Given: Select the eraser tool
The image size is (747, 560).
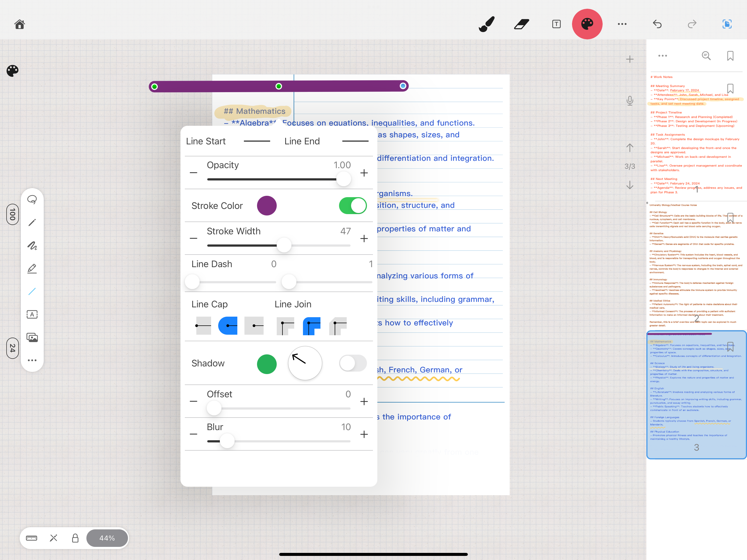Looking at the screenshot, I should (521, 24).
